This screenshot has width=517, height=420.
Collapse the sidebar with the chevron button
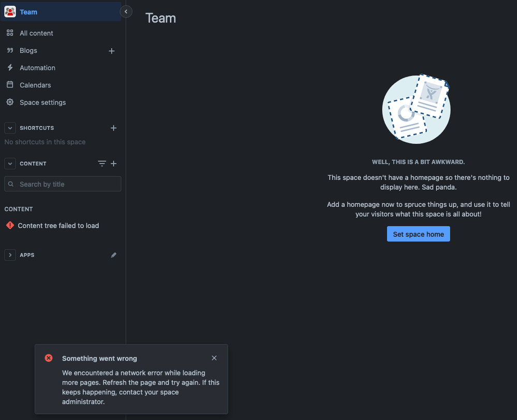tap(126, 11)
